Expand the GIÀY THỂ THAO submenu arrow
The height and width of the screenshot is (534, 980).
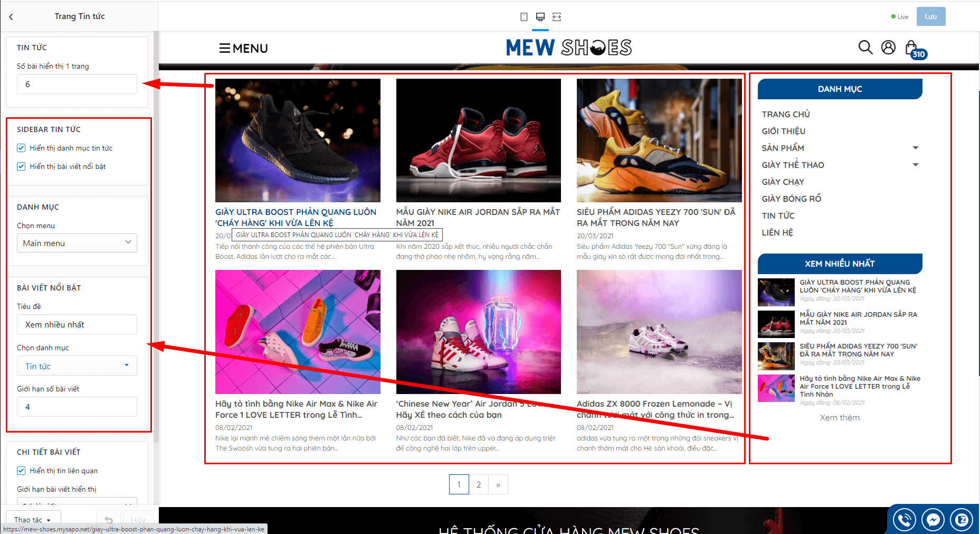pos(916,165)
